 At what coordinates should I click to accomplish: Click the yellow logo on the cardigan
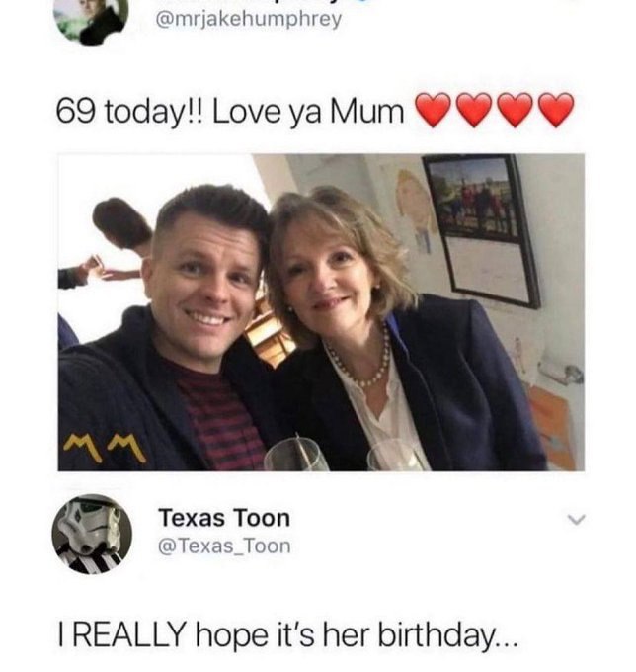(107, 448)
